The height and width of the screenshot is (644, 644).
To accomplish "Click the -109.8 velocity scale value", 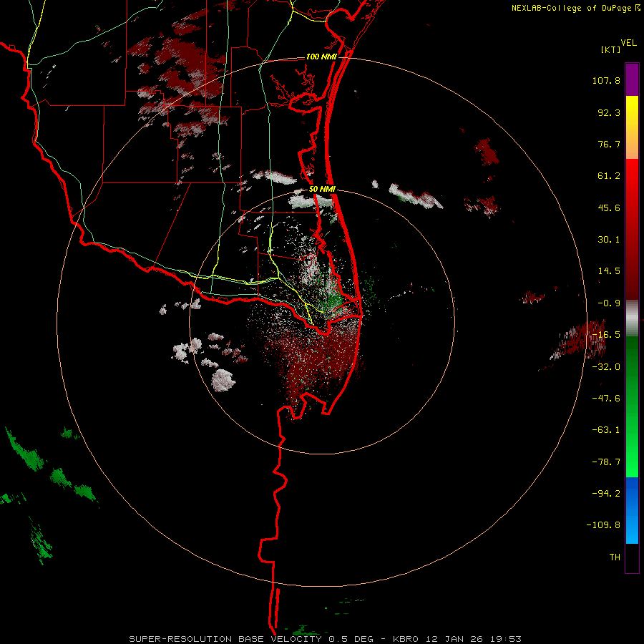I will pos(604,525).
